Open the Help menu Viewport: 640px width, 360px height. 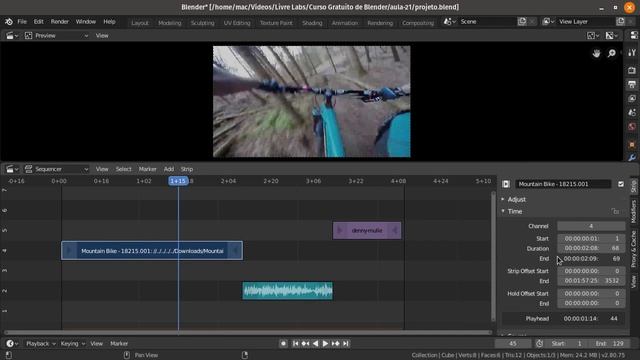(x=109, y=22)
